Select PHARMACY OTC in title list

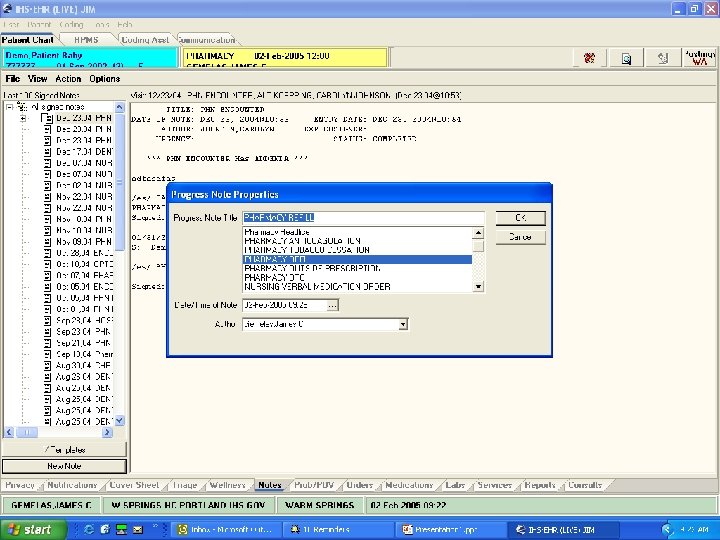(357, 278)
